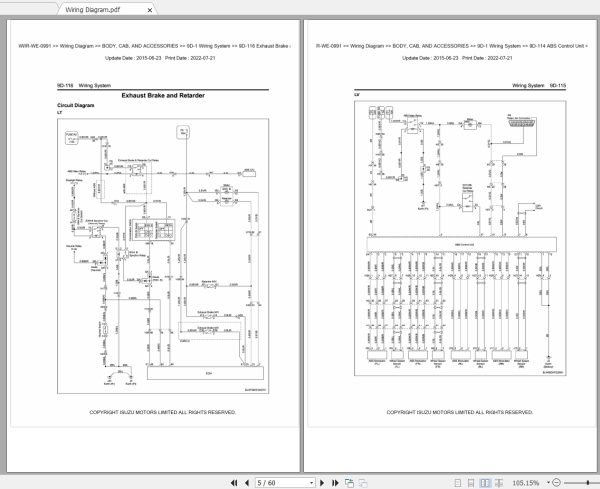The width and height of the screenshot is (600, 489).
Task: Click the 105.15% zoom value
Action: click(525, 483)
